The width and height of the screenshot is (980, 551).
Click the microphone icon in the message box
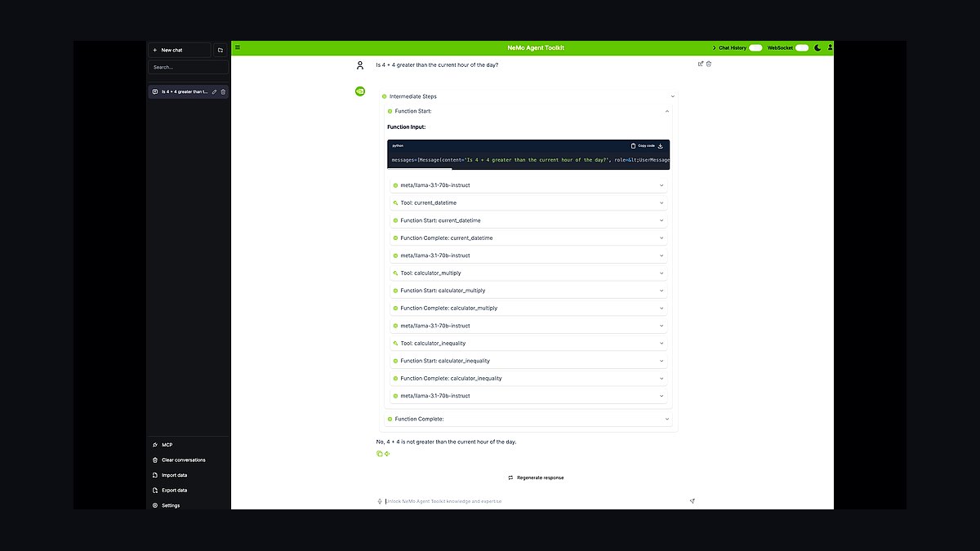(x=380, y=501)
